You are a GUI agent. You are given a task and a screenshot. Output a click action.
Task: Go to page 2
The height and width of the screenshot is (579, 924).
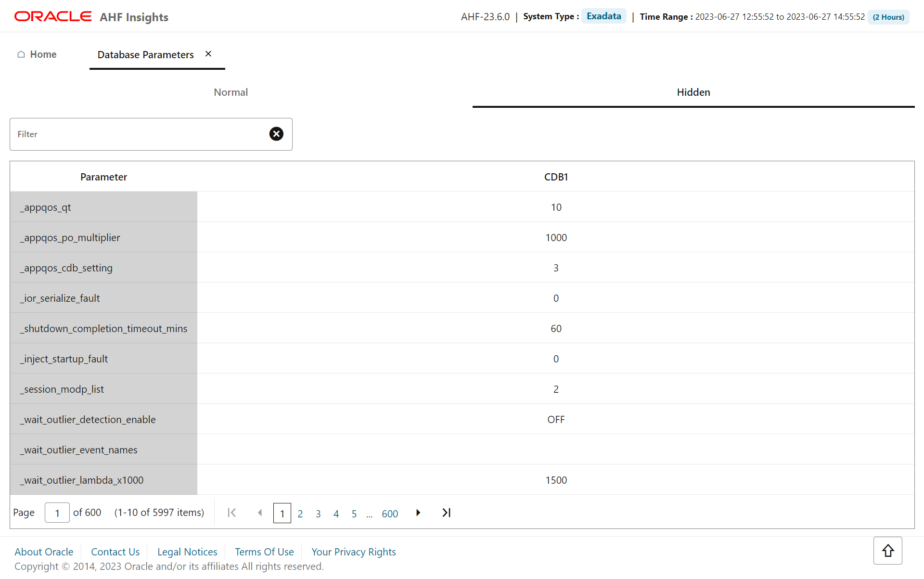300,514
